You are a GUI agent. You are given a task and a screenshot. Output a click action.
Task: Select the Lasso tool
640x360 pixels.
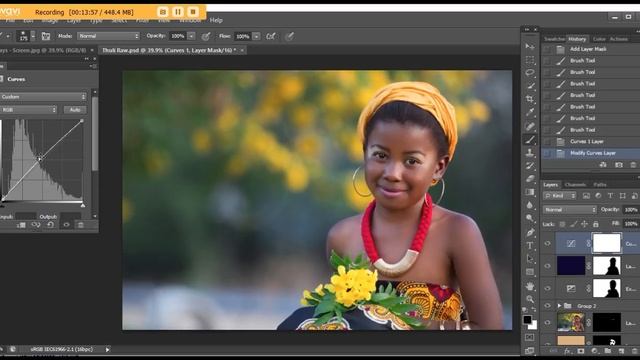tap(530, 73)
